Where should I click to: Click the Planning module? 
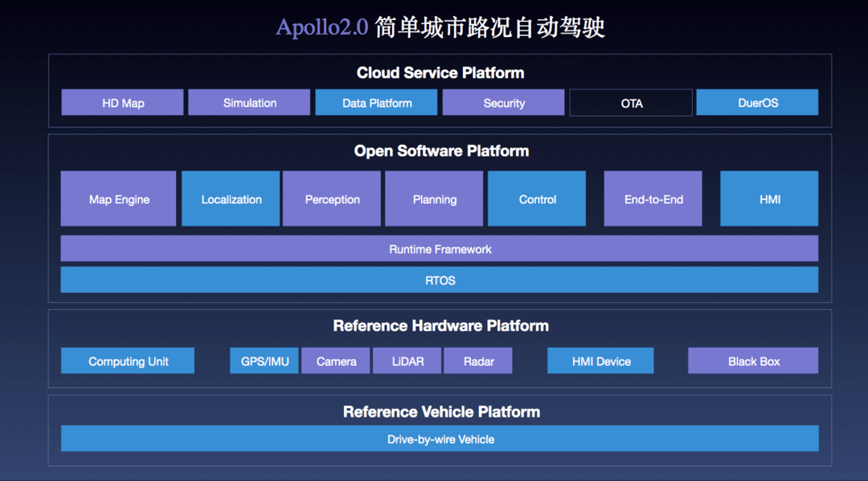point(434,198)
